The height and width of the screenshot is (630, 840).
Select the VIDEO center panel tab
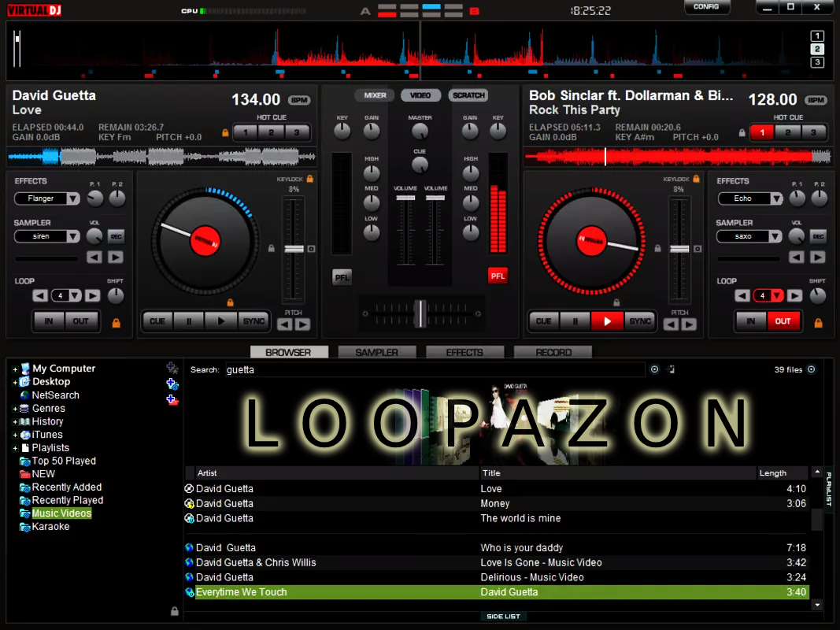(x=420, y=95)
